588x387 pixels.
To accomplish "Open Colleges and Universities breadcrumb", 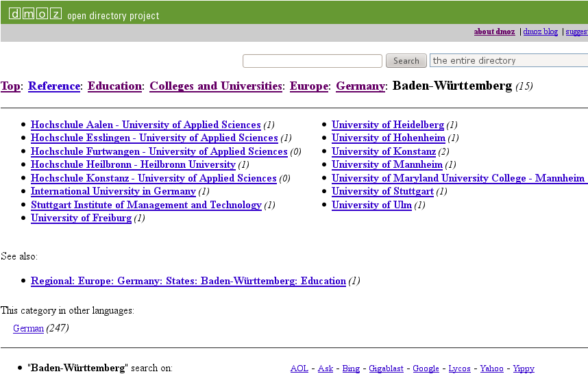I will coord(216,86).
